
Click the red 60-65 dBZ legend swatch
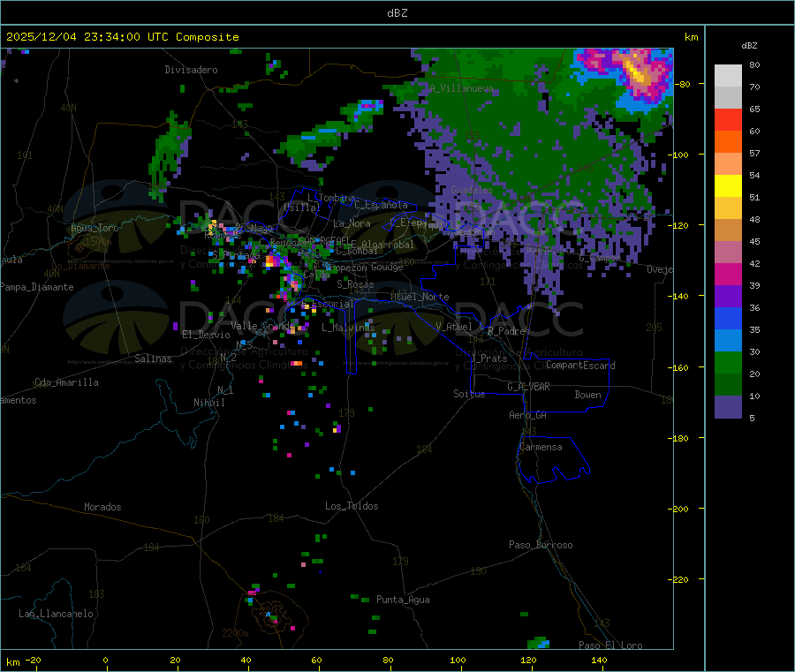tap(728, 120)
